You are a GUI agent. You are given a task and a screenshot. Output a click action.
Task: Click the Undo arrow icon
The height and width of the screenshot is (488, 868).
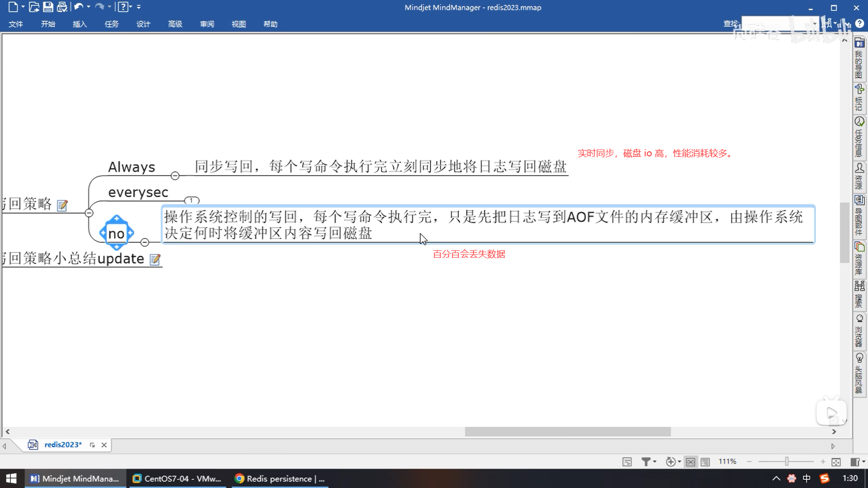click(x=78, y=7)
